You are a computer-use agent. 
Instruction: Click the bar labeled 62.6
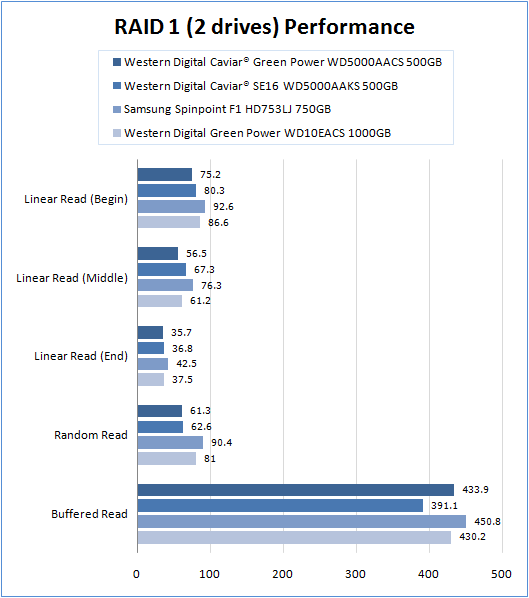[x=160, y=427]
